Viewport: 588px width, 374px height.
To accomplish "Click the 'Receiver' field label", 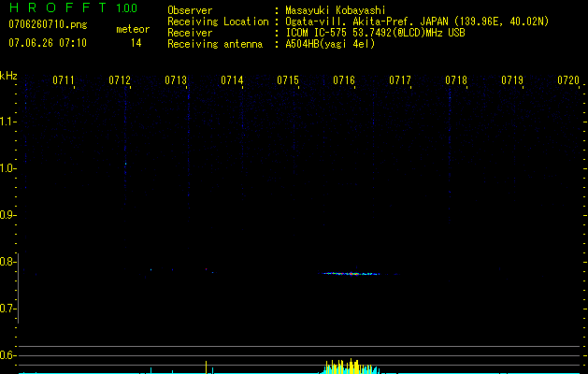I will (x=190, y=33).
